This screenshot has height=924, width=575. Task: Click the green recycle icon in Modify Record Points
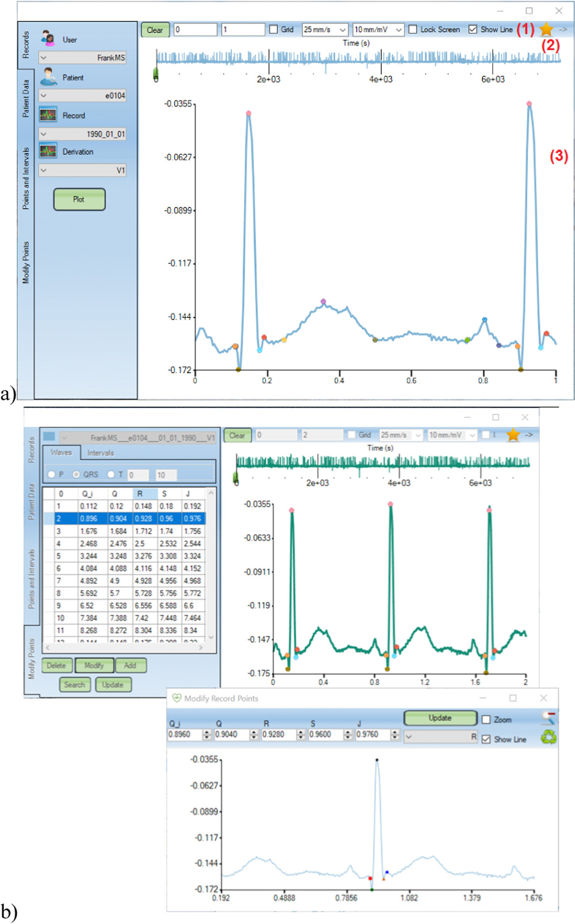[x=548, y=736]
